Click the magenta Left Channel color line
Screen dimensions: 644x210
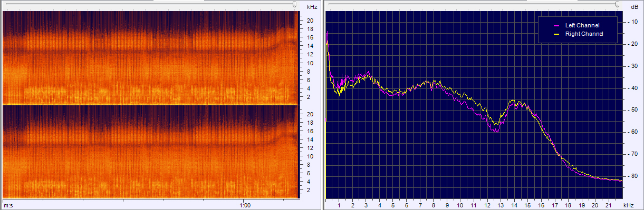(x=556, y=25)
